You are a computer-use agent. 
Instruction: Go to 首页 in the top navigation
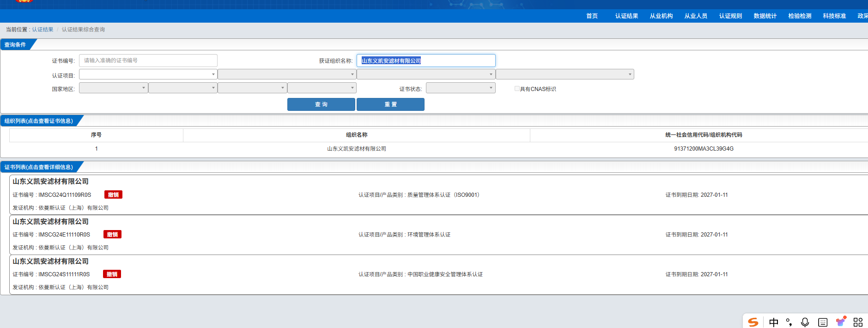click(x=592, y=16)
